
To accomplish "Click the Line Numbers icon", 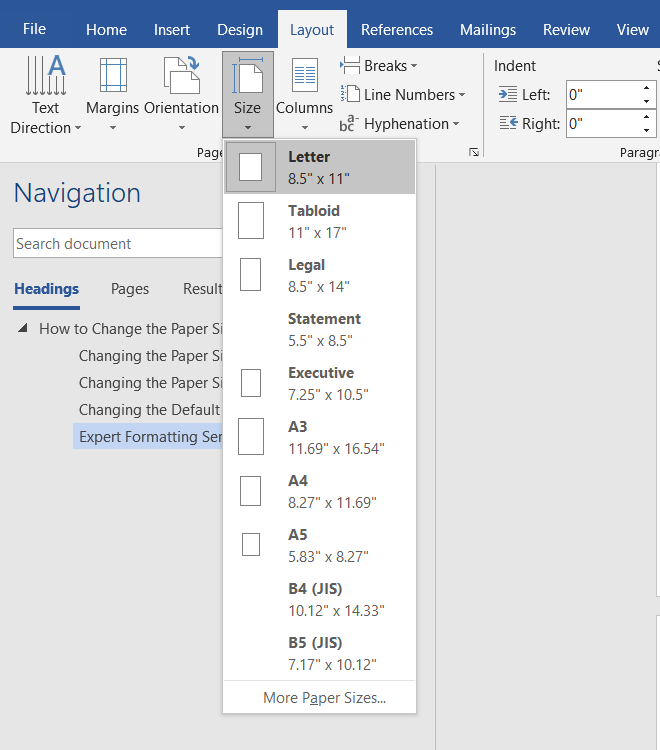I will pos(350,95).
